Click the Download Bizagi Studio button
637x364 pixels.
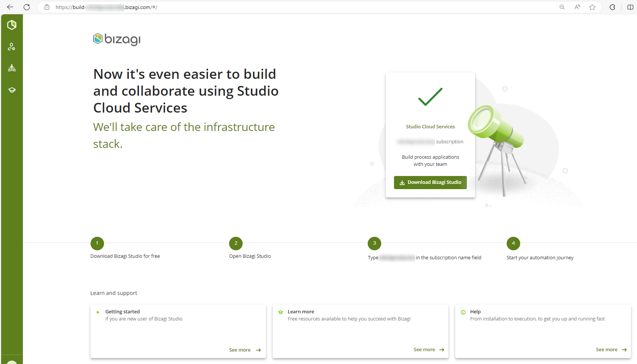[430, 182]
